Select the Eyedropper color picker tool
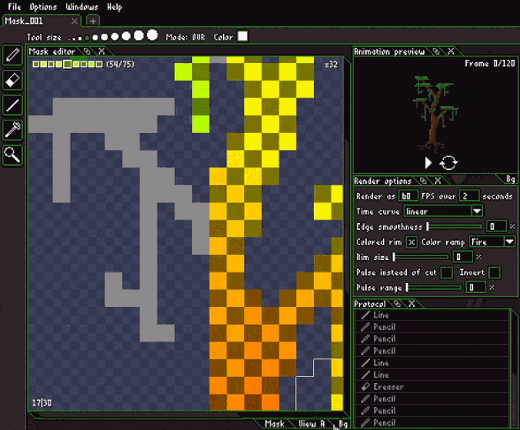This screenshot has width=520, height=430. 12,130
